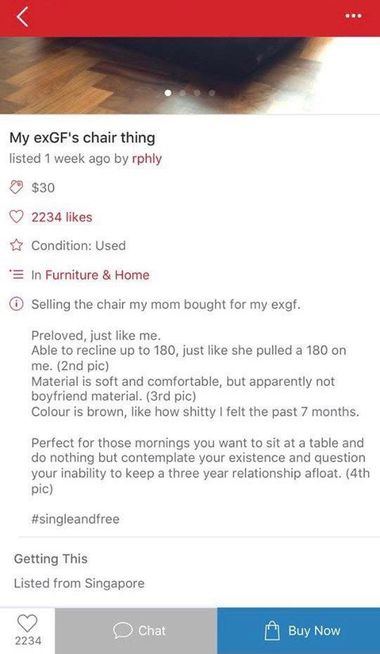Tap the chat bubble icon
Viewport: 380px width, 654px height.
123,631
